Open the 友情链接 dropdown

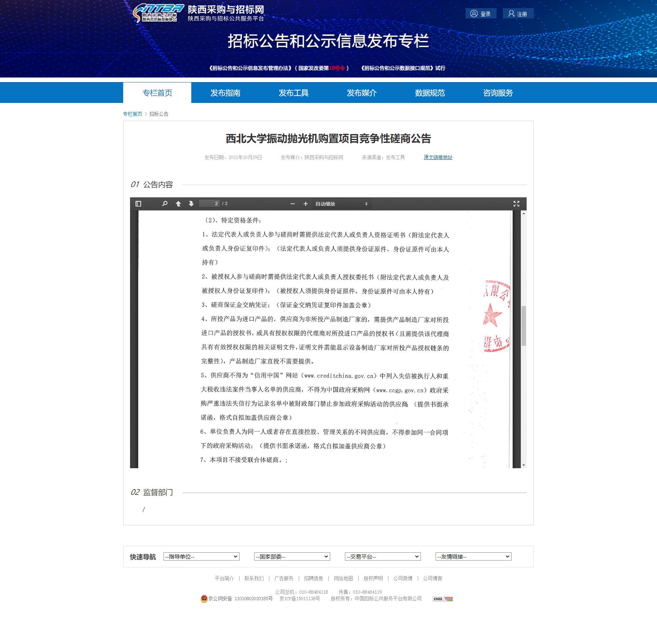click(473, 556)
